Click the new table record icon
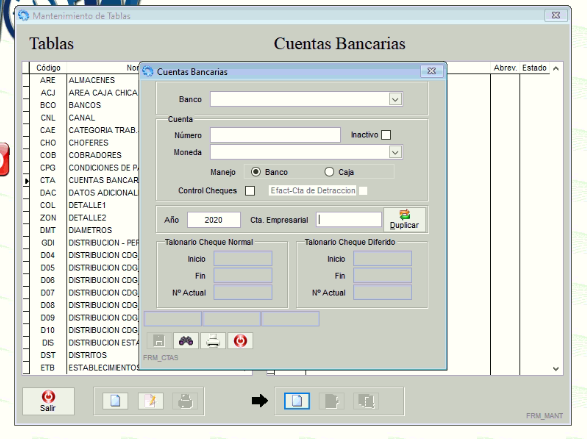 [115, 401]
